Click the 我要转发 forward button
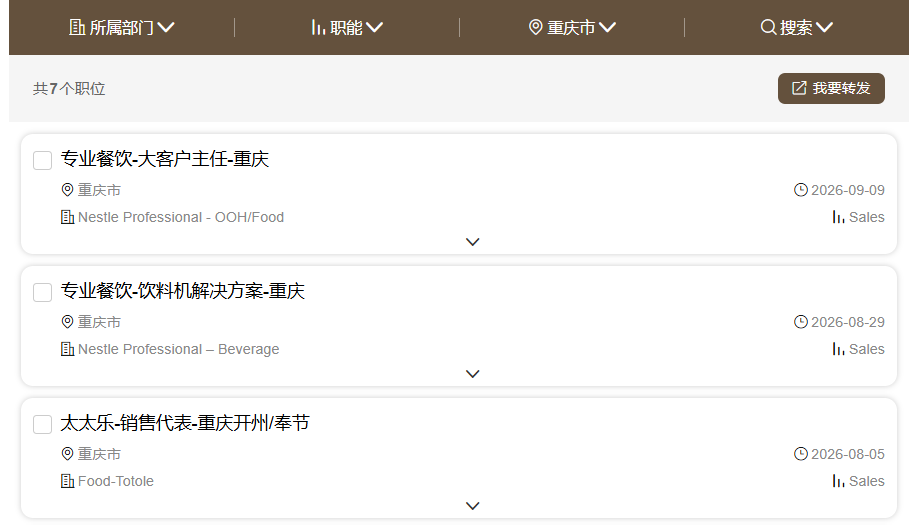 (831, 88)
